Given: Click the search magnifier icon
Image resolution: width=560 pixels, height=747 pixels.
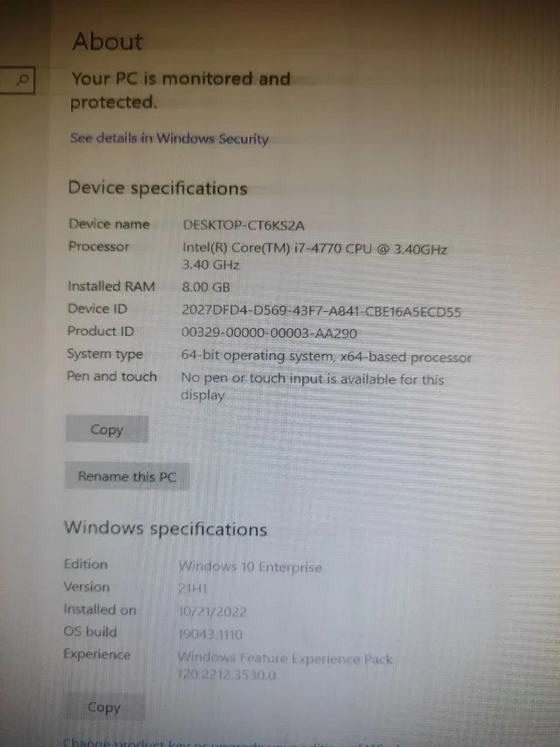Looking at the screenshot, I should (23, 79).
